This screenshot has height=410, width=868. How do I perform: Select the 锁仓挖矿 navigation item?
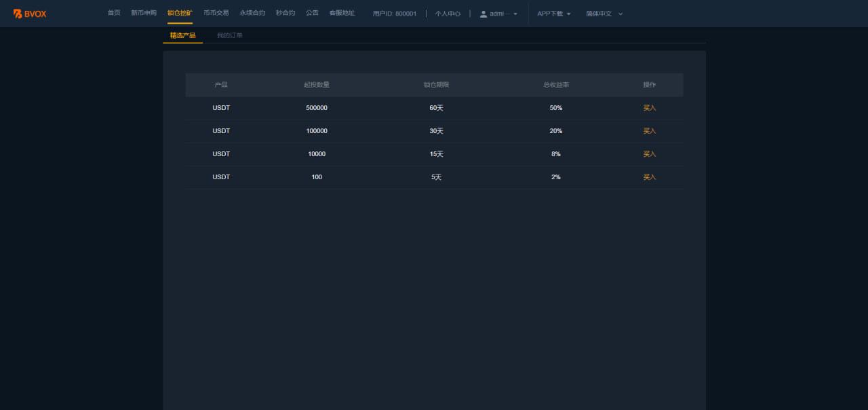pos(180,13)
